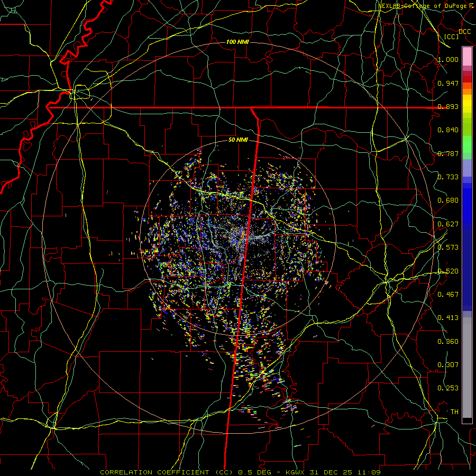Image resolution: width=476 pixels, height=476 pixels.
Task: Click the pink segment of the color scale
Action: point(467,57)
